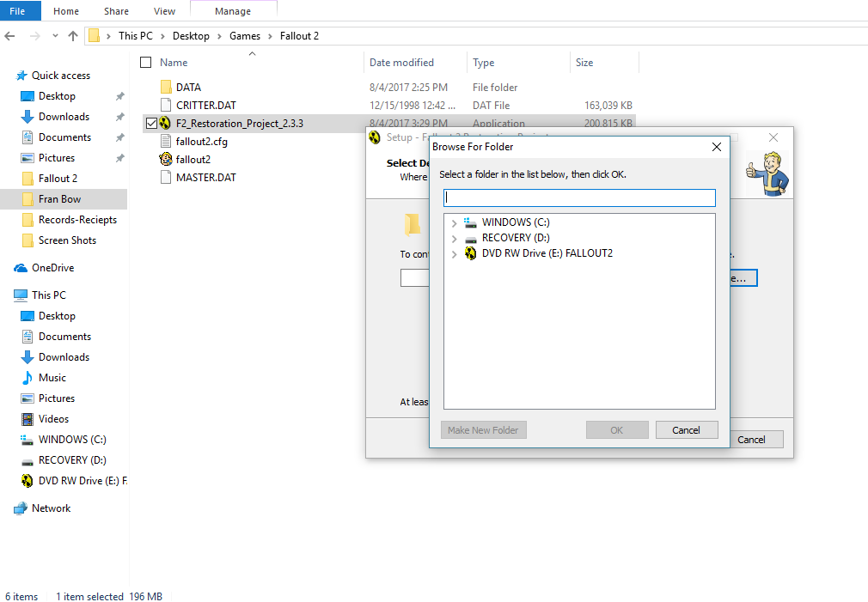Click the Forward navigation arrow
The width and height of the screenshot is (868, 602).
click(35, 36)
